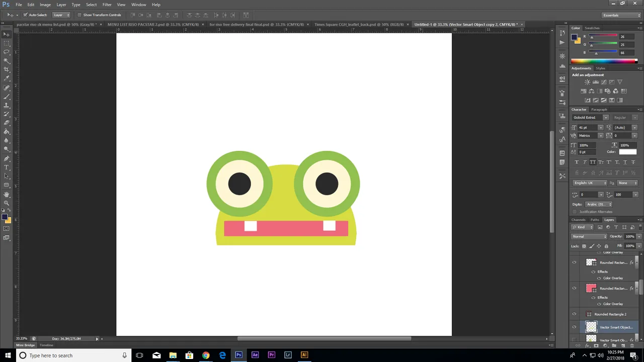Viewport: 644px width, 362px height.
Task: Select the Lasso tool
Action: [x=7, y=51]
